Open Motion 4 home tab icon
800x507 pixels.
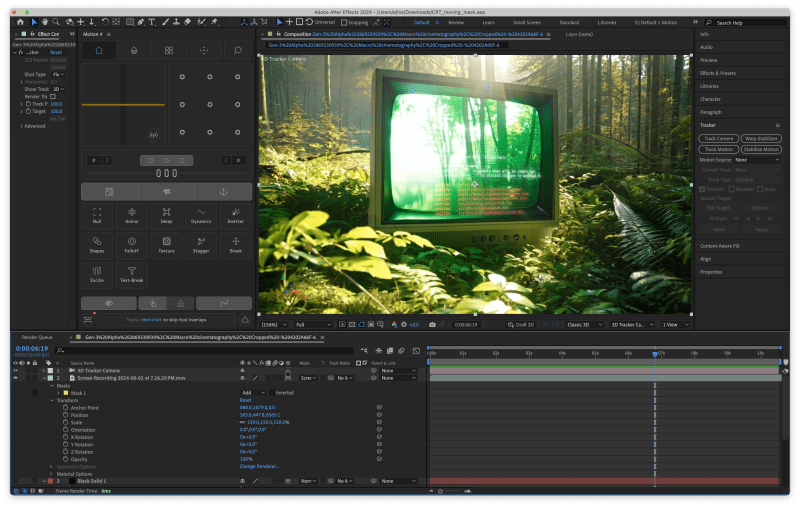click(x=99, y=50)
